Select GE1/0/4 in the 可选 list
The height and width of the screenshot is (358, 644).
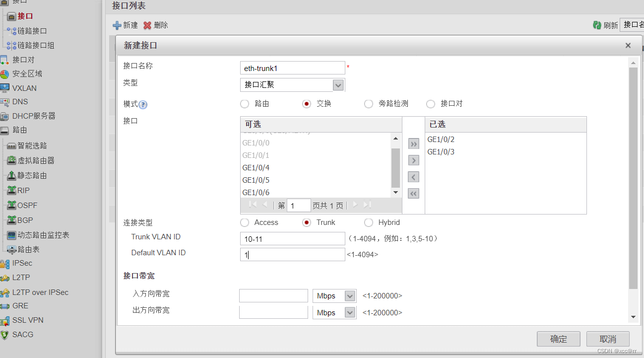(x=256, y=168)
